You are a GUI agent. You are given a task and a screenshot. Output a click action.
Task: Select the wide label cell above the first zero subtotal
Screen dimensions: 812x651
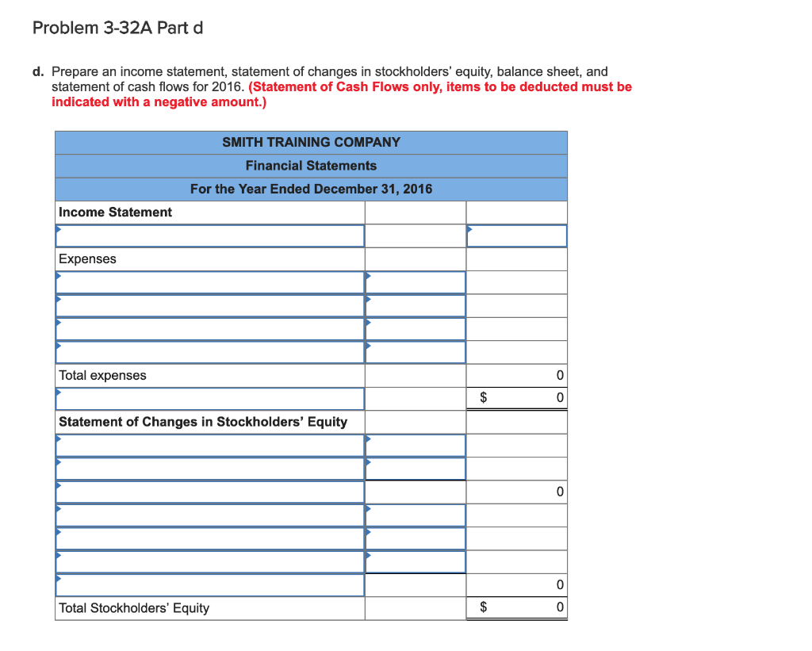coord(209,492)
